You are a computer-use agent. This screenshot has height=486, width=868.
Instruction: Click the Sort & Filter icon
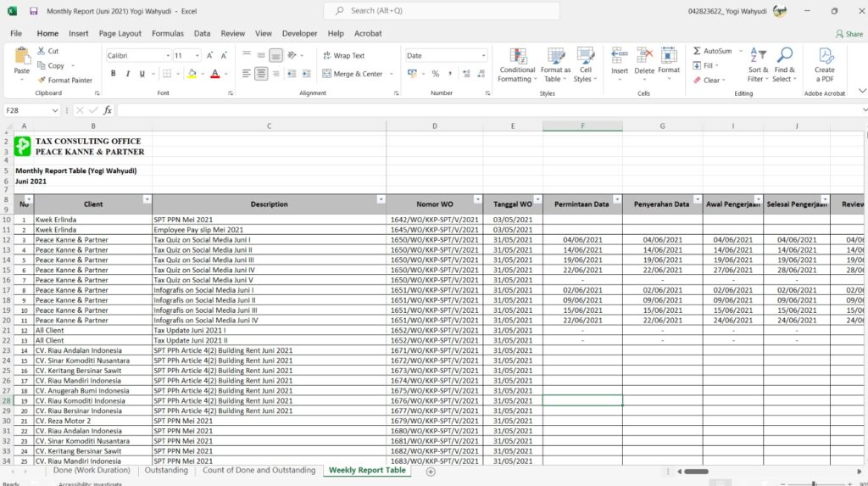758,64
